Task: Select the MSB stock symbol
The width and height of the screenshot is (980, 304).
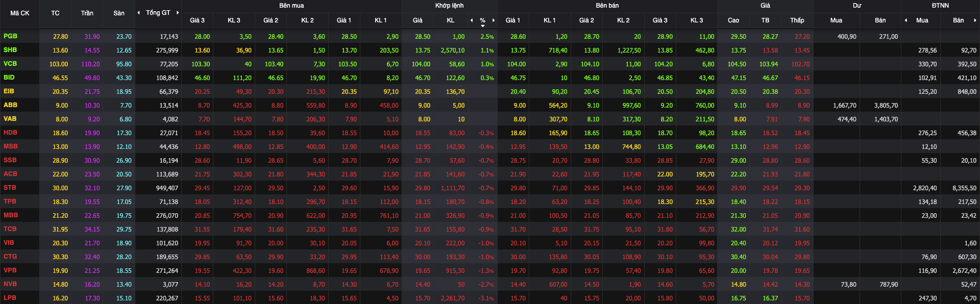Action: coord(11,146)
